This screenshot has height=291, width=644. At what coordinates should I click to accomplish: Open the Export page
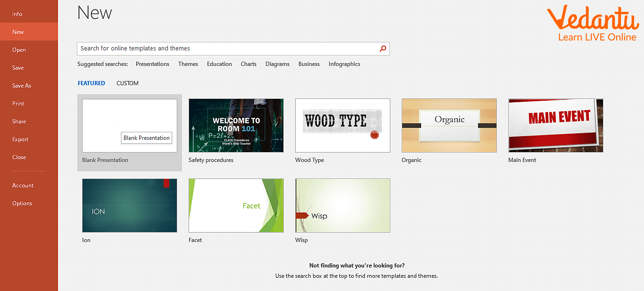pyautogui.click(x=20, y=139)
